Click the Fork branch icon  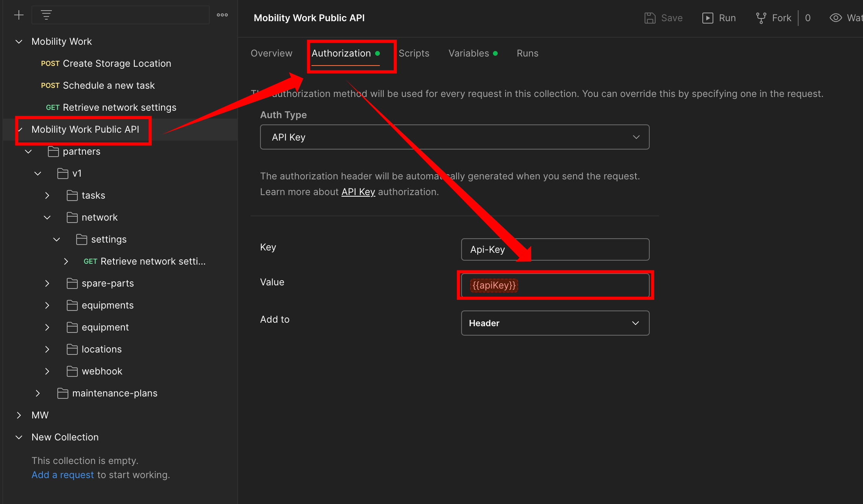point(761,18)
